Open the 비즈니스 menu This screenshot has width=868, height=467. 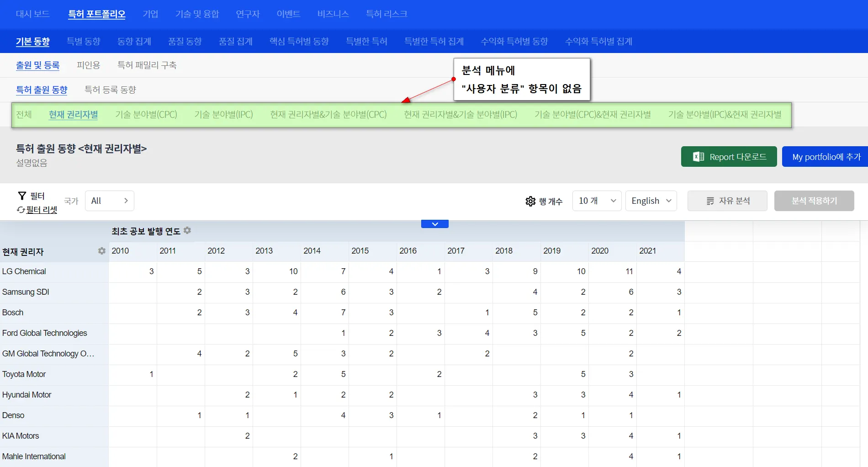(333, 14)
